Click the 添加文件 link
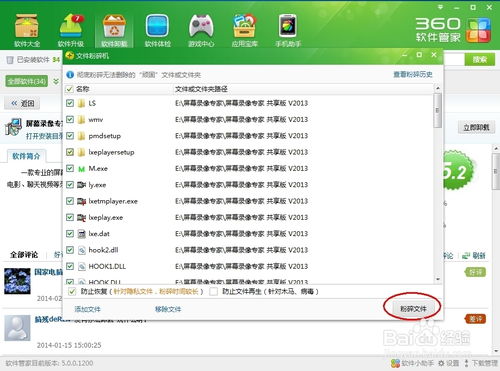 [x=87, y=309]
